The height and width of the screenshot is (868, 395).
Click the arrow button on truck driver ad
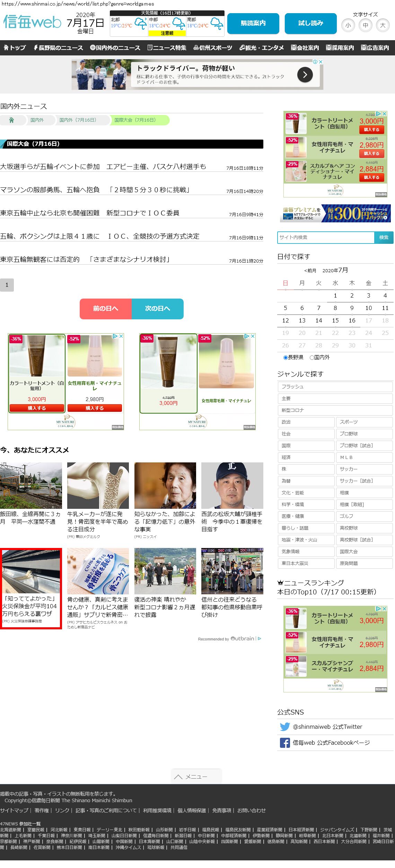click(305, 74)
